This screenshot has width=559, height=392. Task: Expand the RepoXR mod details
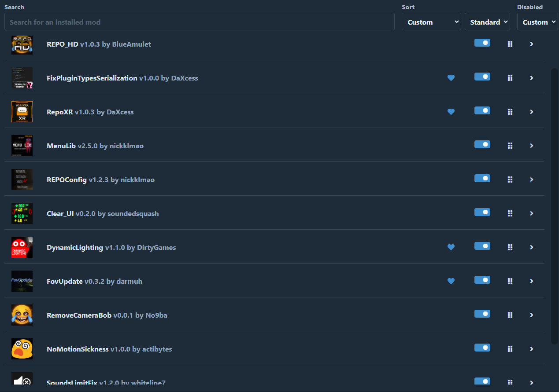pos(532,112)
